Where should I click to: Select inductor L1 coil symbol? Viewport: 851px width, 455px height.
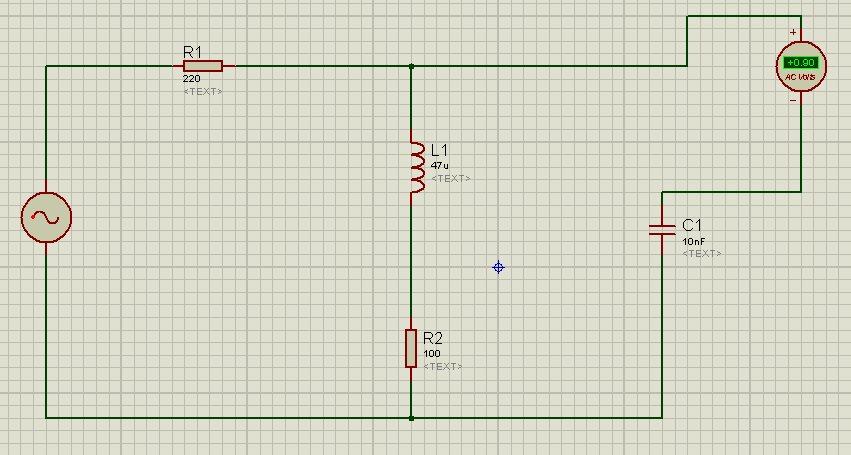(416, 167)
